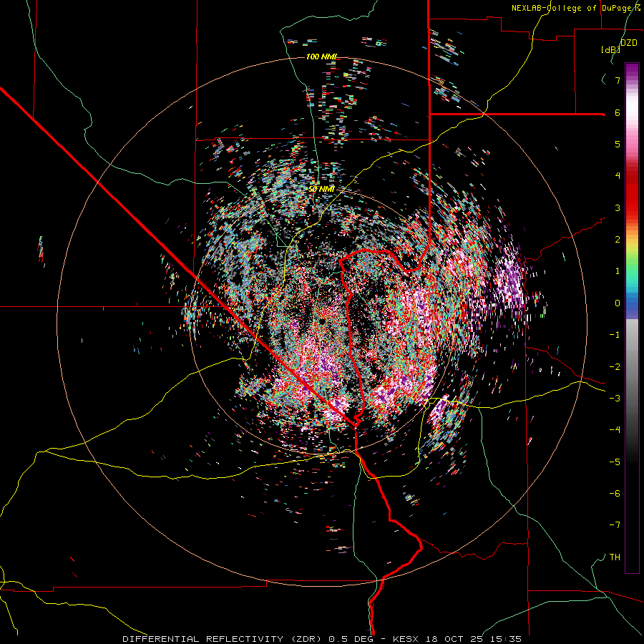
Task: Click the 18 OCT 25 date in caption
Action: 454,639
